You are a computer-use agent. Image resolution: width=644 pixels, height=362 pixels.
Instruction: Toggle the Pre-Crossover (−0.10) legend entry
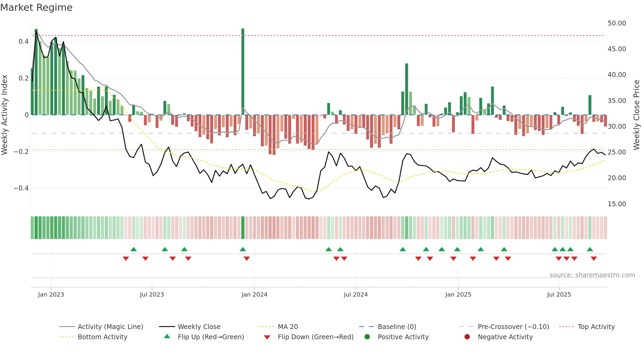point(504,327)
